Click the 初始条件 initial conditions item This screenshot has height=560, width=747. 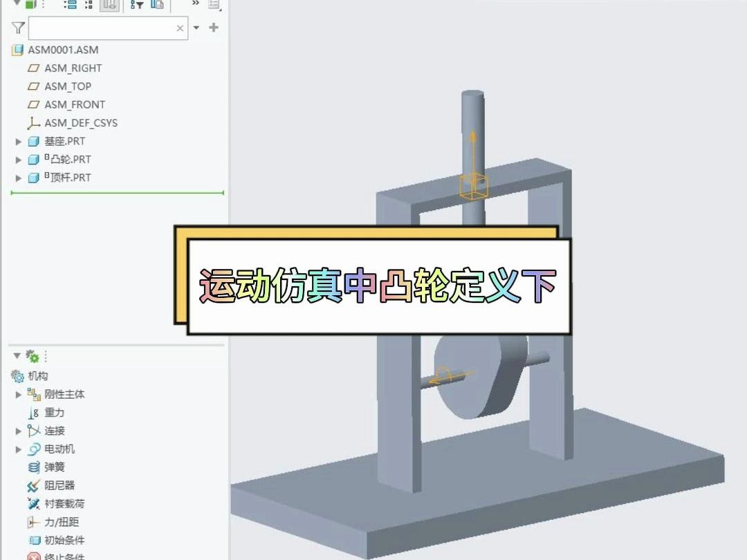click(x=64, y=541)
